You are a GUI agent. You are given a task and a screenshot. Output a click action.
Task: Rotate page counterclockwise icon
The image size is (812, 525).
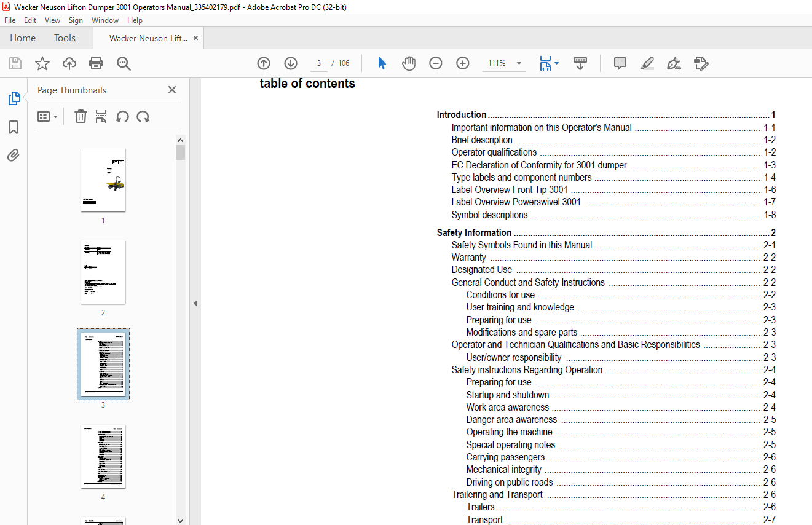pos(122,116)
